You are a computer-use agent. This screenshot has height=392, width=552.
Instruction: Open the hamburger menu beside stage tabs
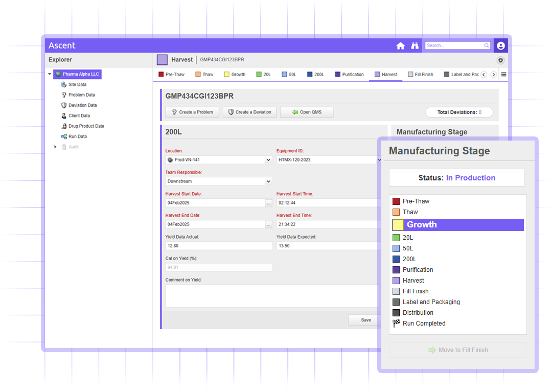tap(503, 75)
